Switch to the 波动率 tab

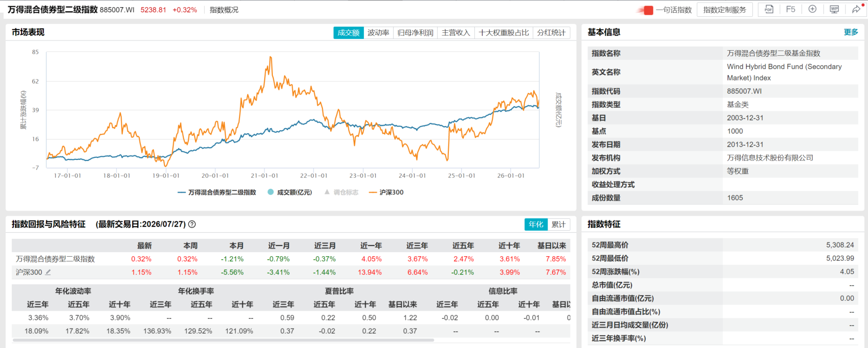pos(378,32)
